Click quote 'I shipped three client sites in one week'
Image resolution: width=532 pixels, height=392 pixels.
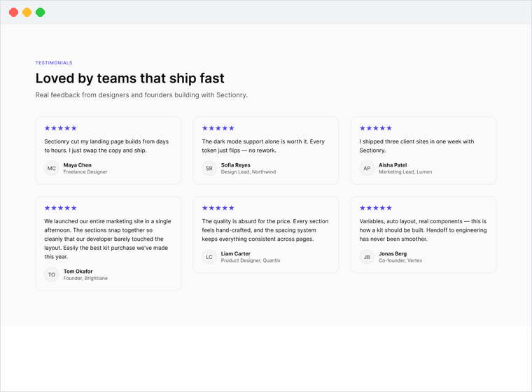pos(416,146)
